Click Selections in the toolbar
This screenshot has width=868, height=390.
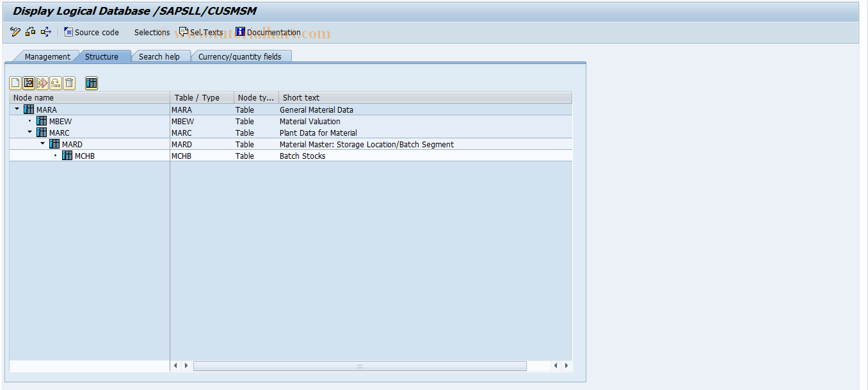pyautogui.click(x=152, y=32)
